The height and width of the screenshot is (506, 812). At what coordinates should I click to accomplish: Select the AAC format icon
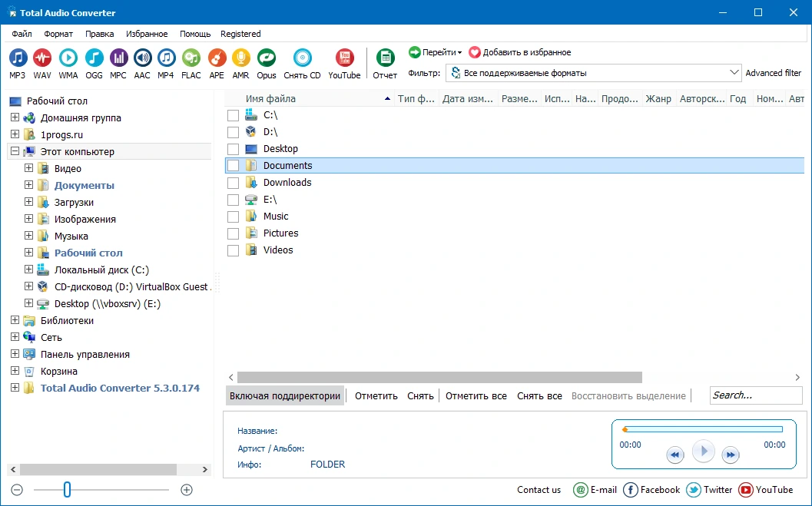pos(142,58)
